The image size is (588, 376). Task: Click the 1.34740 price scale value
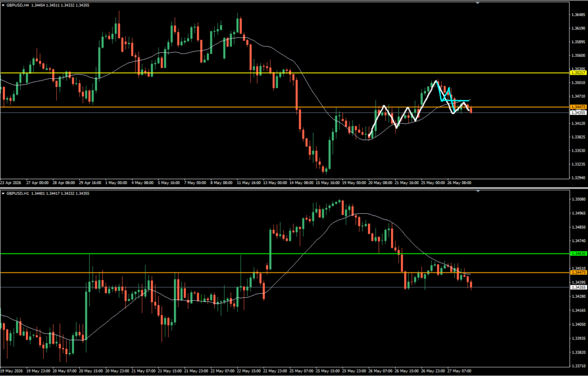coord(578,241)
